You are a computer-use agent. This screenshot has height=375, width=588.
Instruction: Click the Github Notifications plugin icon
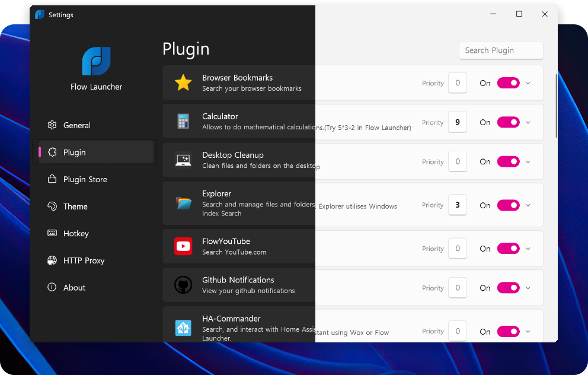coord(183,285)
